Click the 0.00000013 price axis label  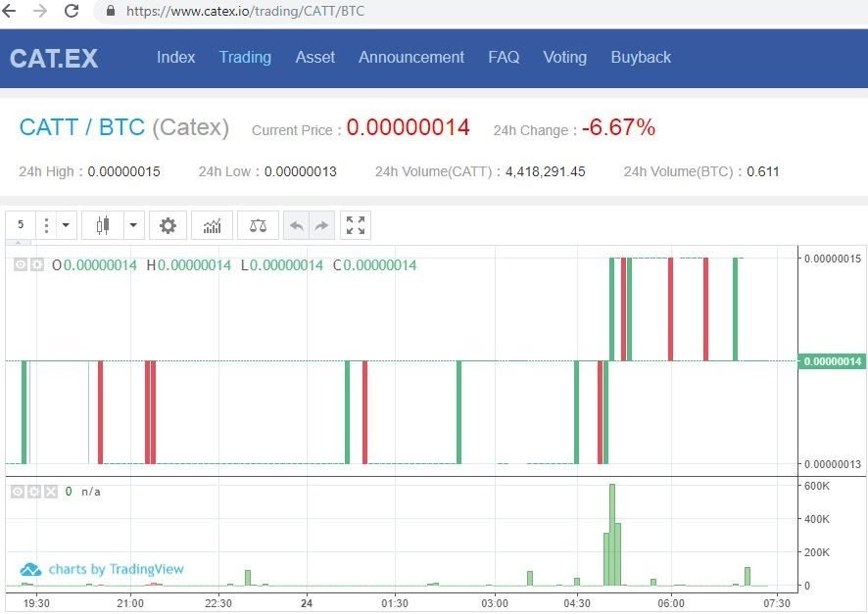click(833, 464)
